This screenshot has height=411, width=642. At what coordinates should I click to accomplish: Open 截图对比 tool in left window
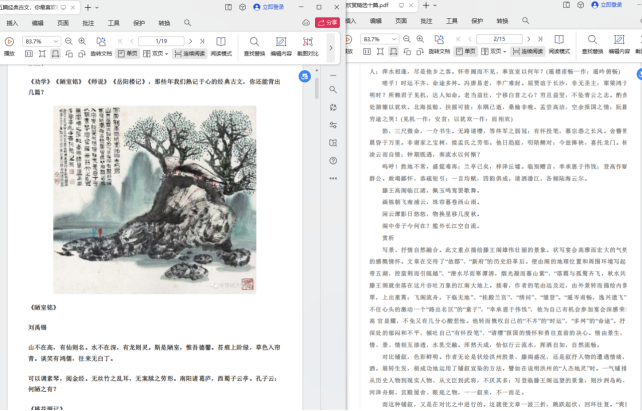pyautogui.click(x=307, y=46)
